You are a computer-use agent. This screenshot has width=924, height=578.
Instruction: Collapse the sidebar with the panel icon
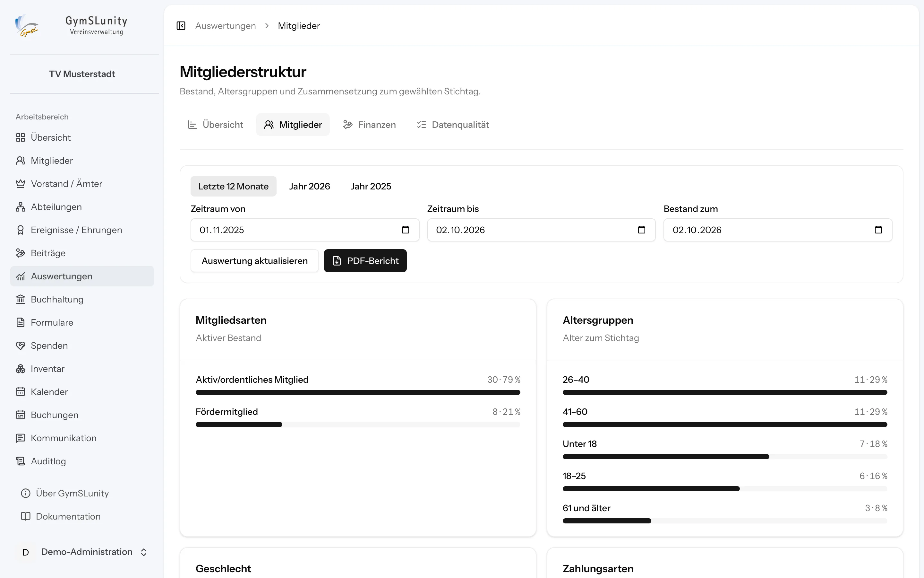point(181,26)
